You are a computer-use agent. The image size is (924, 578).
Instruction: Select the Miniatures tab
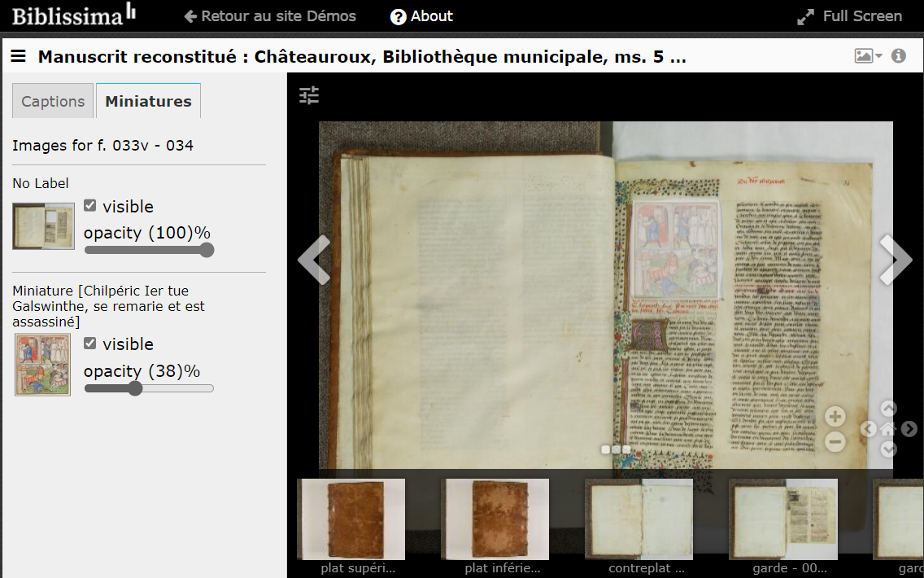point(149,101)
